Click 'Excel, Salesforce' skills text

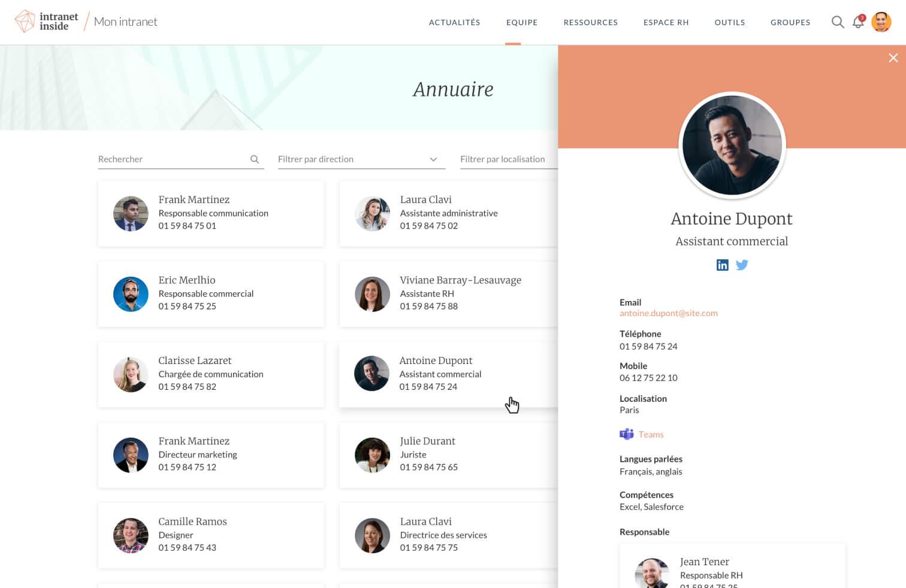(651, 507)
